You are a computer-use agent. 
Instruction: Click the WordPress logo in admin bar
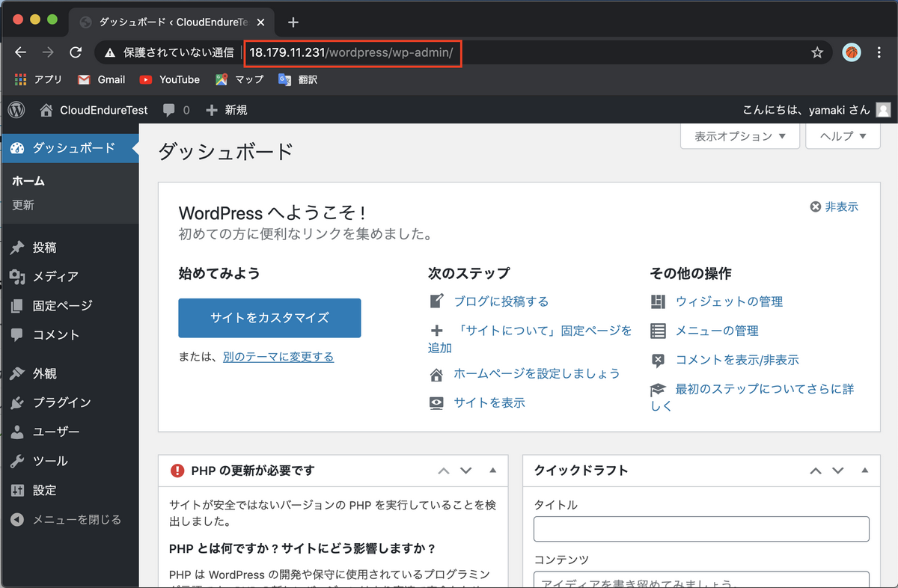tap(16, 110)
